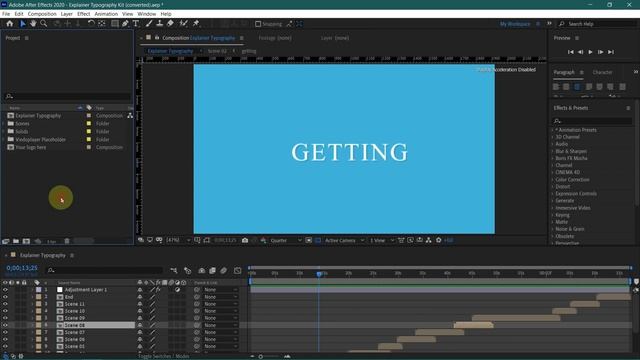This screenshot has width=640, height=360.
Task: Toggle visibility of Scene 09 layer
Action: [5, 318]
